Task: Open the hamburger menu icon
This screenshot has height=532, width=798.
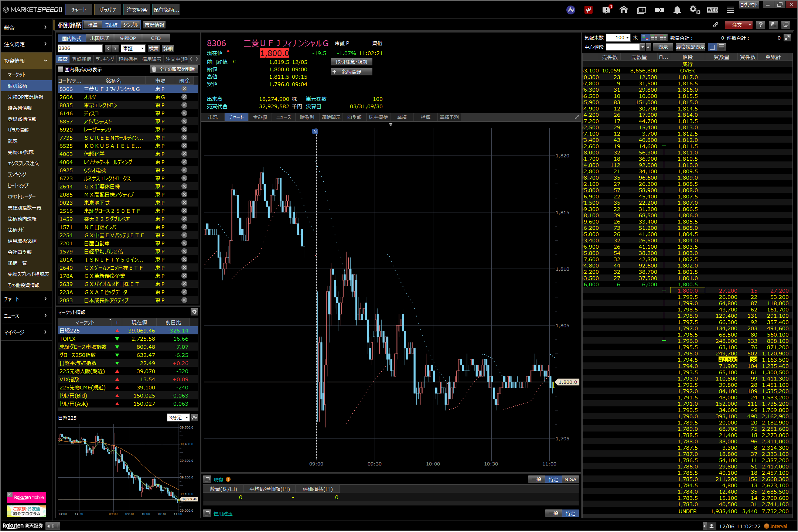Action: (x=730, y=10)
